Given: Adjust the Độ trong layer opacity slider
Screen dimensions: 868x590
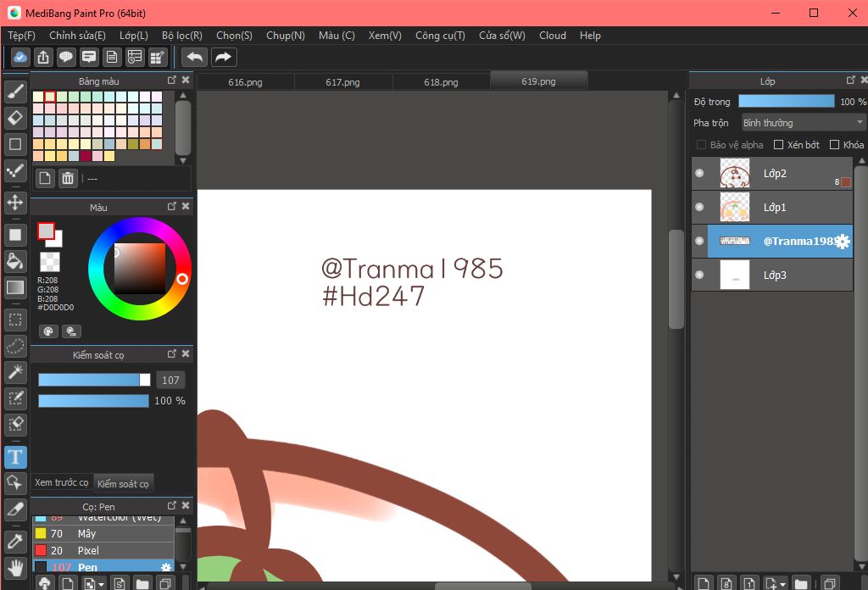Looking at the screenshot, I should (786, 101).
